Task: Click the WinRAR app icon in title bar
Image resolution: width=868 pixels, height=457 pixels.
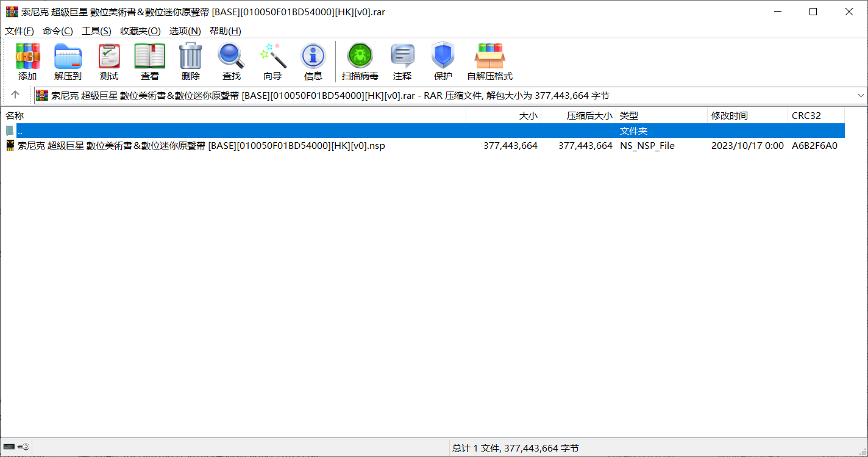Action: pyautogui.click(x=12, y=12)
